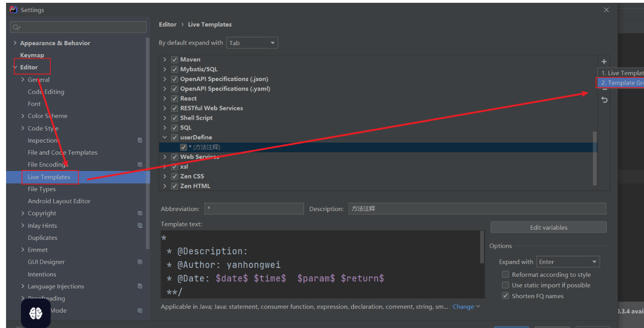Disable the Shorten FQ names checkbox

coord(505,296)
